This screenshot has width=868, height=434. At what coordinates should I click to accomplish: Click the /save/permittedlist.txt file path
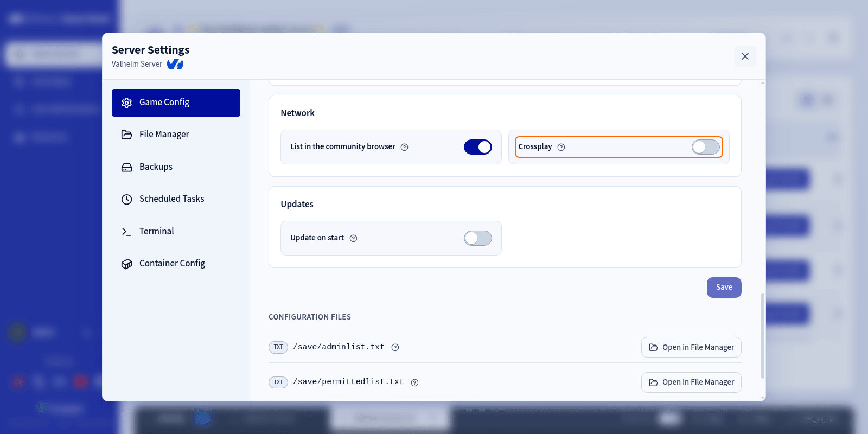(x=348, y=382)
